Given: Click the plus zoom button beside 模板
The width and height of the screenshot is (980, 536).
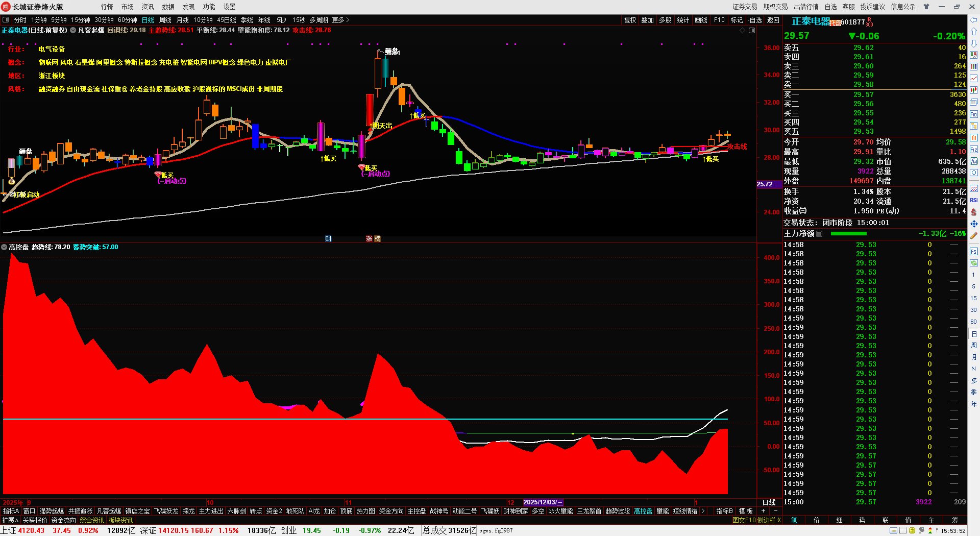Looking at the screenshot, I should pyautogui.click(x=764, y=511).
